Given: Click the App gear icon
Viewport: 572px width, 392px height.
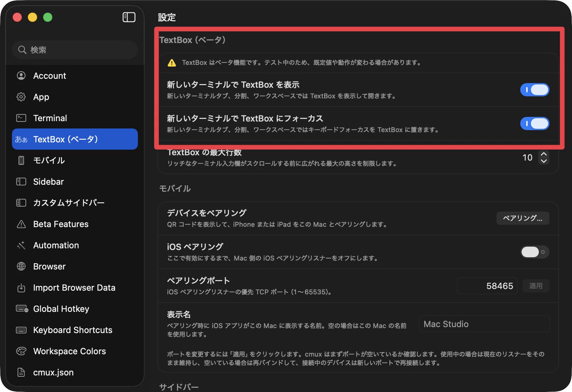Looking at the screenshot, I should click(21, 97).
